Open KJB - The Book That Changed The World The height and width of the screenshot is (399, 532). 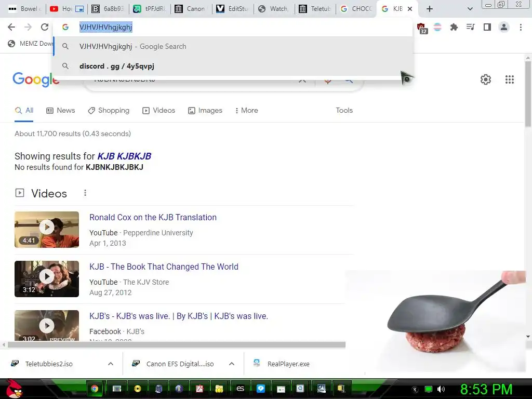click(x=164, y=267)
